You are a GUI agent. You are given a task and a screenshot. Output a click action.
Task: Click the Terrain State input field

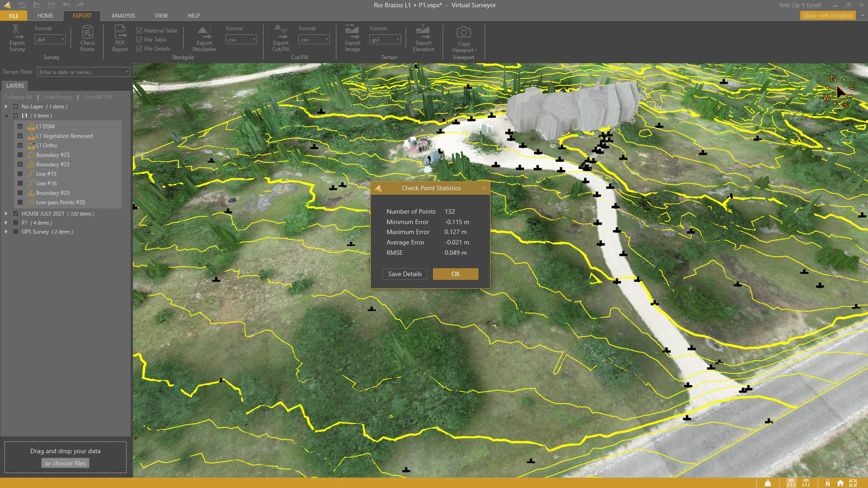click(81, 72)
